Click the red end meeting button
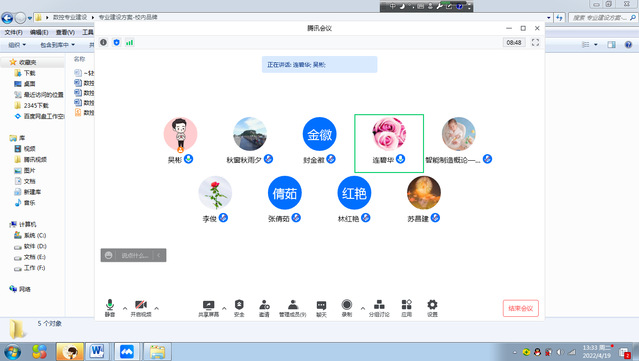This screenshot has height=361, width=639. pos(520,308)
